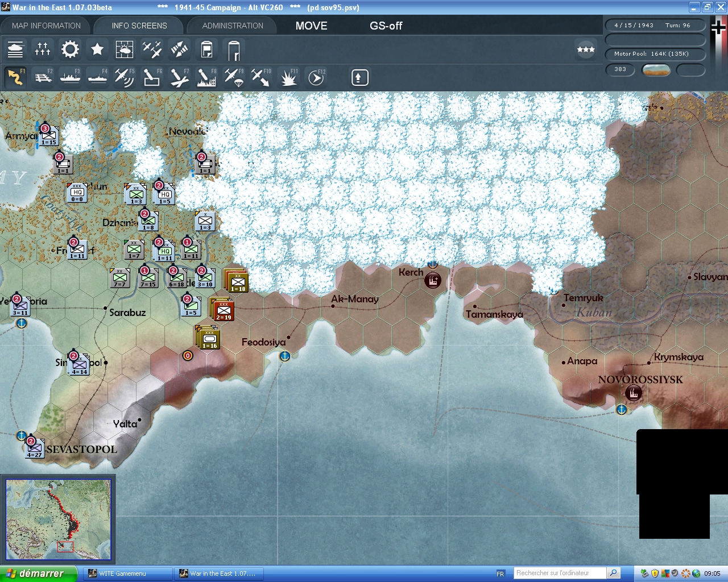
Task: Click the minimap overview
Action: 58,519
